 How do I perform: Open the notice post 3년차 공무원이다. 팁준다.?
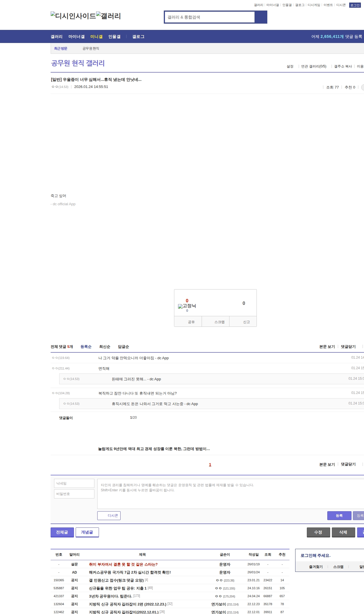click(x=110, y=596)
